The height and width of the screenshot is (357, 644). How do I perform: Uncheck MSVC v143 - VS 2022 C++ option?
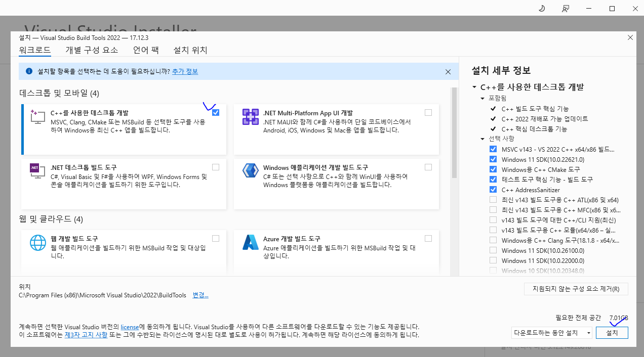[493, 149]
